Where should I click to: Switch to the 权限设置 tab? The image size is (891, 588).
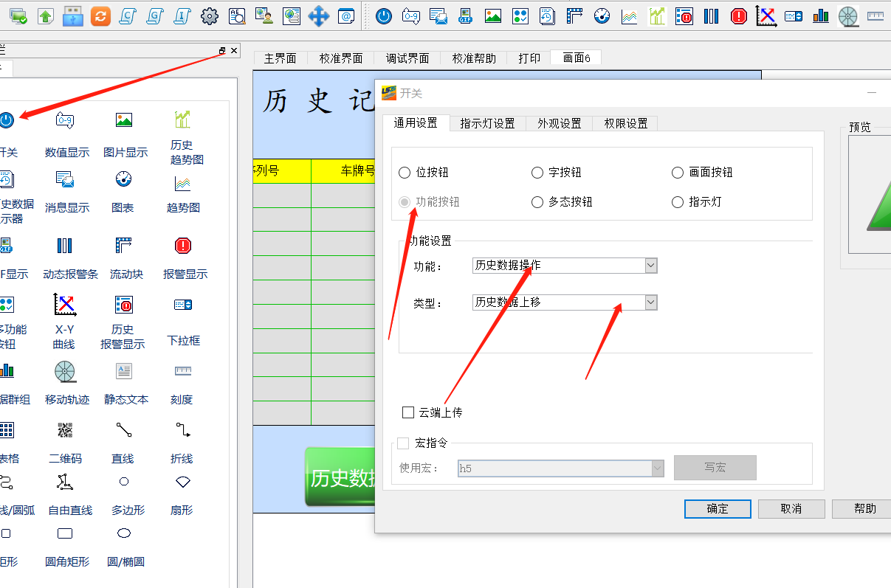tap(625, 123)
